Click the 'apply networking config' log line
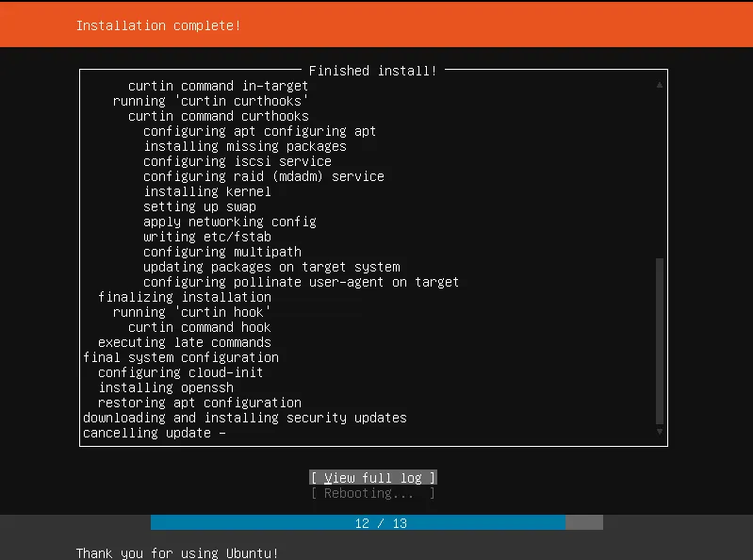This screenshot has width=753, height=560. (230, 222)
